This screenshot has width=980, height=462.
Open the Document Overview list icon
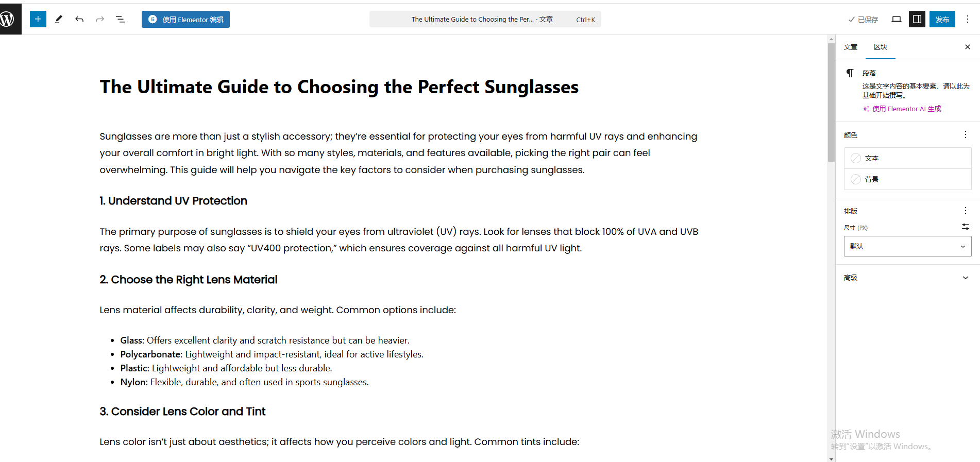pos(121,19)
